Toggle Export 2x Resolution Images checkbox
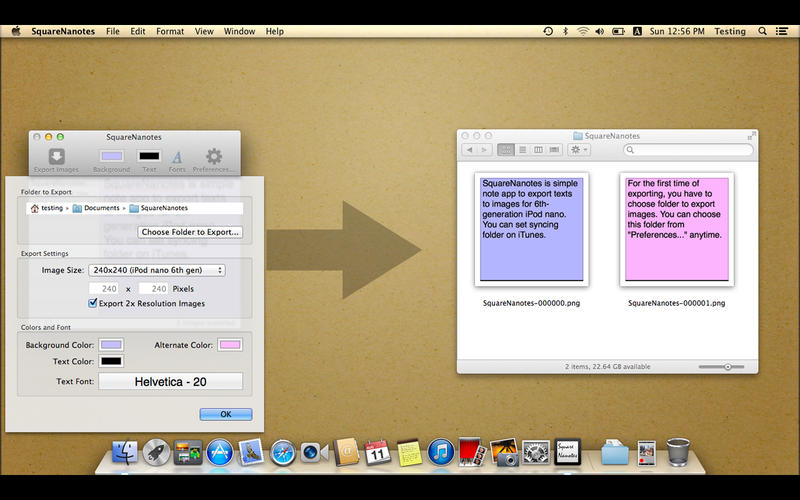The height and width of the screenshot is (500, 800). [92, 303]
